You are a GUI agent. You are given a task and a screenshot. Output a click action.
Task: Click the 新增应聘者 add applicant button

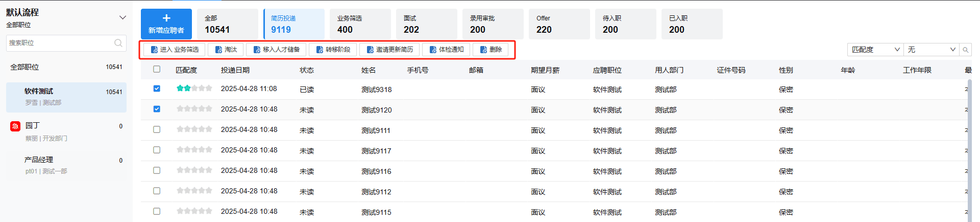coord(166,24)
